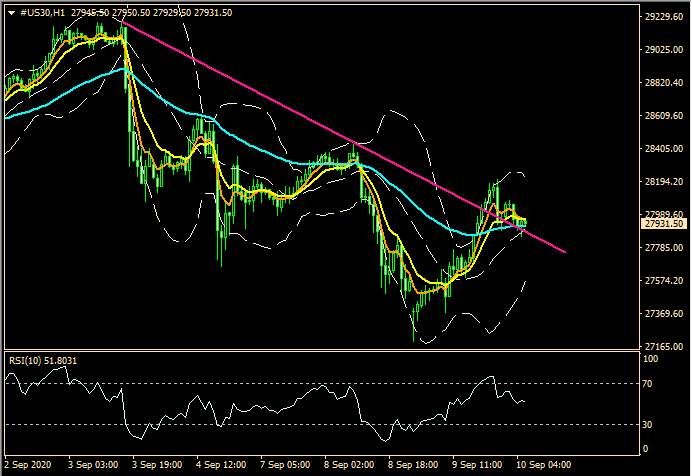Click price level 28194.20 on the scale
692x476 pixels.
click(x=663, y=182)
